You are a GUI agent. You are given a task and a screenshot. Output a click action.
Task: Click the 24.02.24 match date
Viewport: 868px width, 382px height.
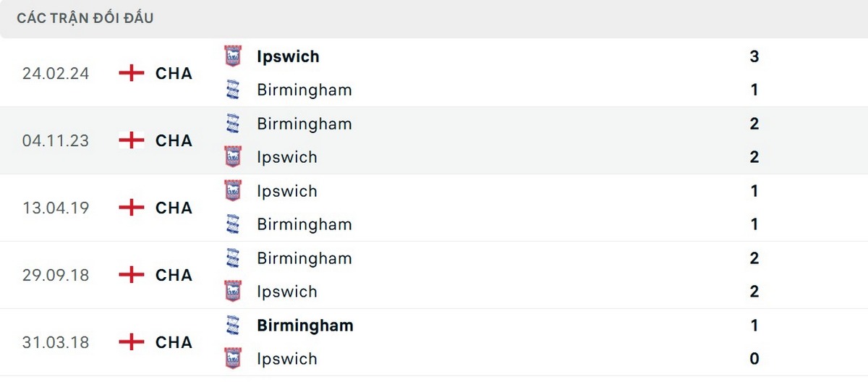[x=56, y=73]
